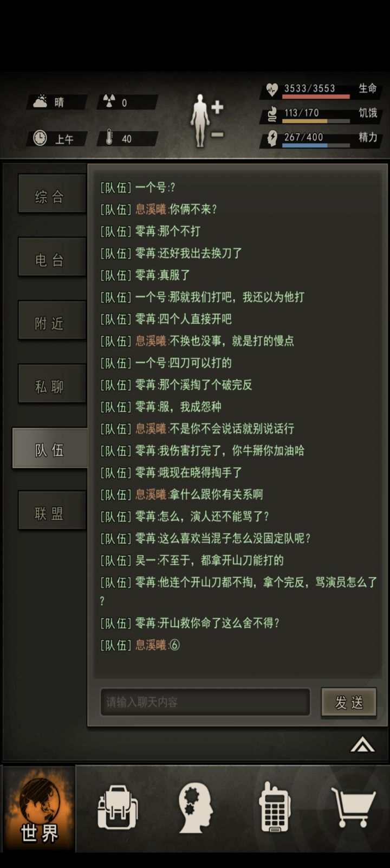Tap the red 生命 health bar
The width and height of the screenshot is (390, 868).
(x=316, y=97)
